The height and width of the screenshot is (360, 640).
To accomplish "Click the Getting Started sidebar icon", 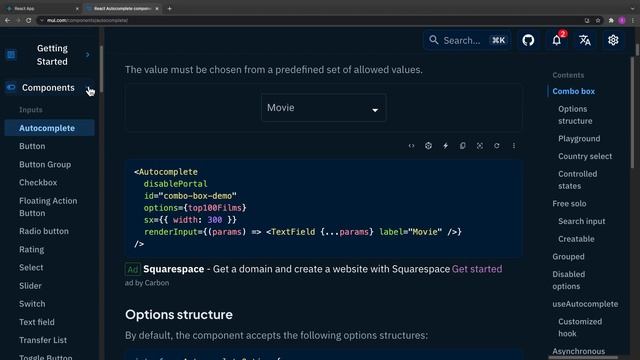I will (x=11, y=54).
